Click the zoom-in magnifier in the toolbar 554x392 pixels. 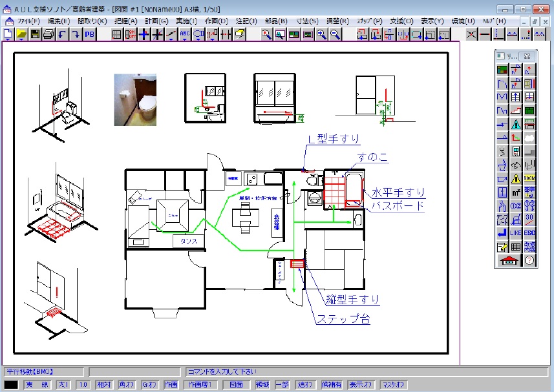coord(321,34)
